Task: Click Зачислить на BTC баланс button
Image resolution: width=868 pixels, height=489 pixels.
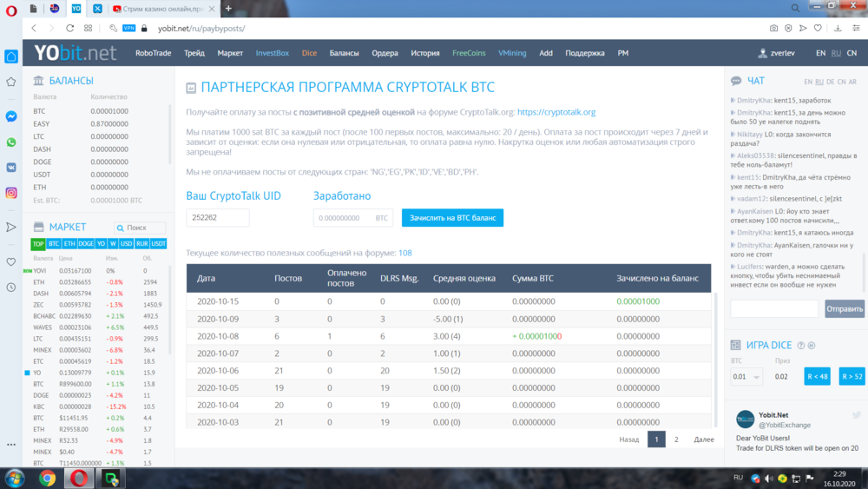Action: point(452,218)
